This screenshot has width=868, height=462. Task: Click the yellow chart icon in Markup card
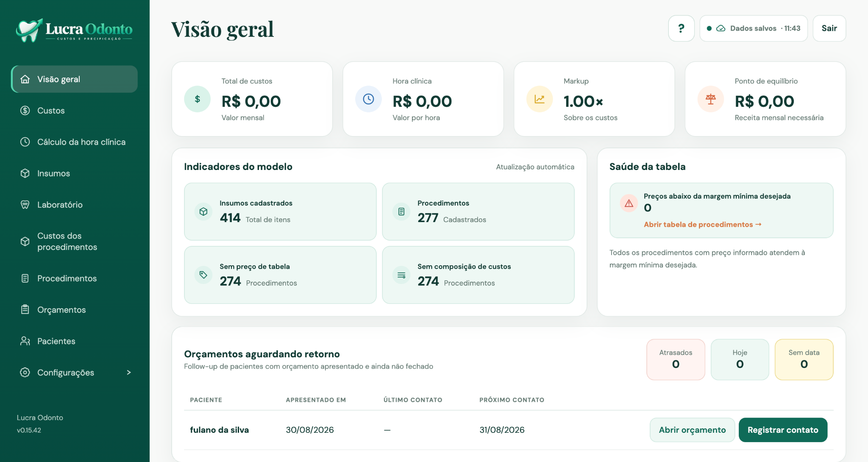pyautogui.click(x=540, y=99)
